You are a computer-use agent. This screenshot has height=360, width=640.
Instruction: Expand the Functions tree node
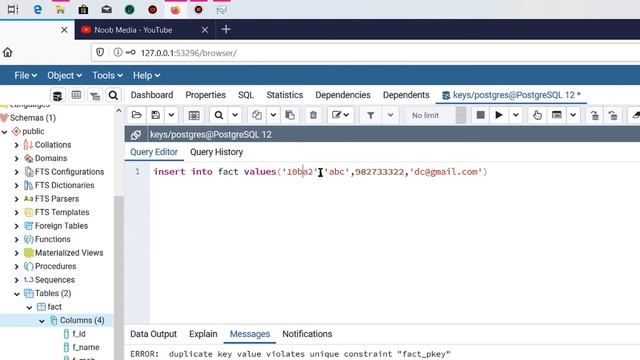click(x=16, y=239)
